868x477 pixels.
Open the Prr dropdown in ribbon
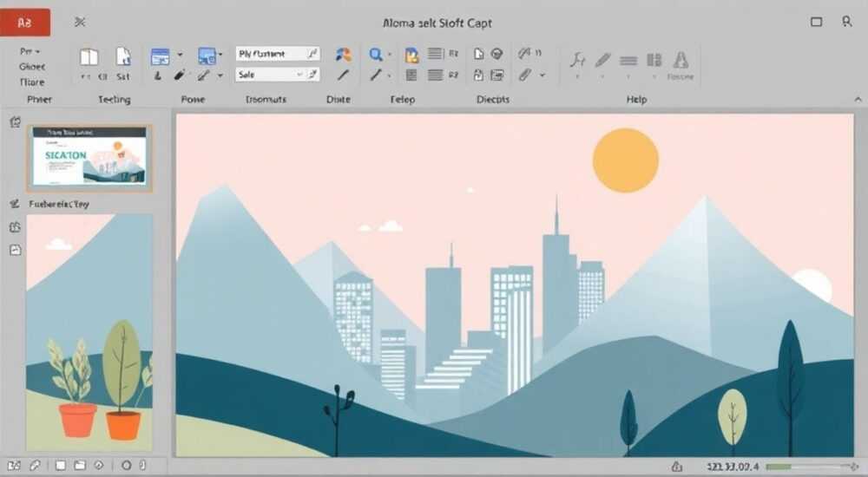30,51
